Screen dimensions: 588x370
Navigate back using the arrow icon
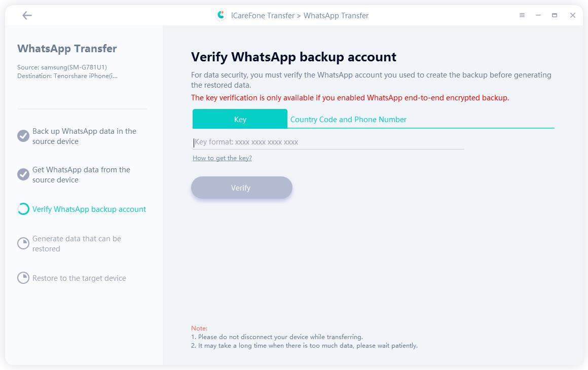(x=27, y=15)
